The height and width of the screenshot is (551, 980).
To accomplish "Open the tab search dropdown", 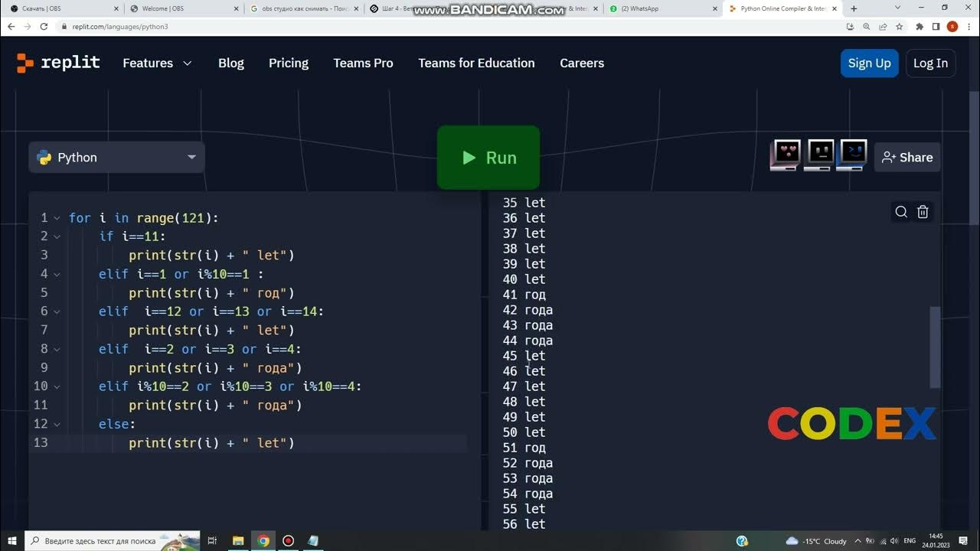I will pos(897,8).
